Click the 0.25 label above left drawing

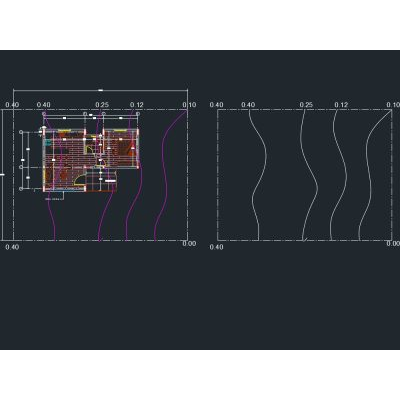(x=102, y=105)
